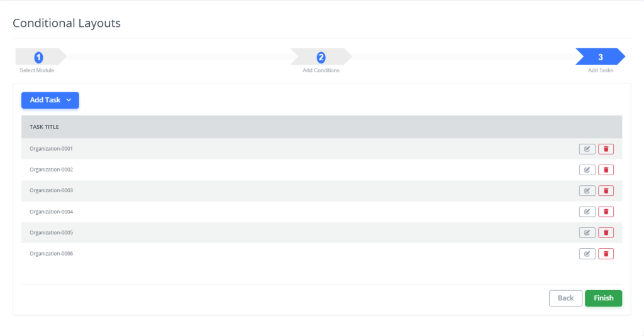This screenshot has width=644, height=336.
Task: Delete the Organization-0003 task
Action: [606, 191]
